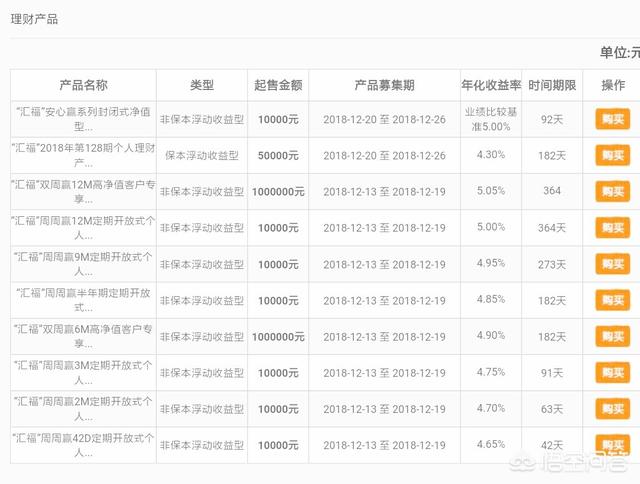Select the 42天 duration cell

point(552,445)
